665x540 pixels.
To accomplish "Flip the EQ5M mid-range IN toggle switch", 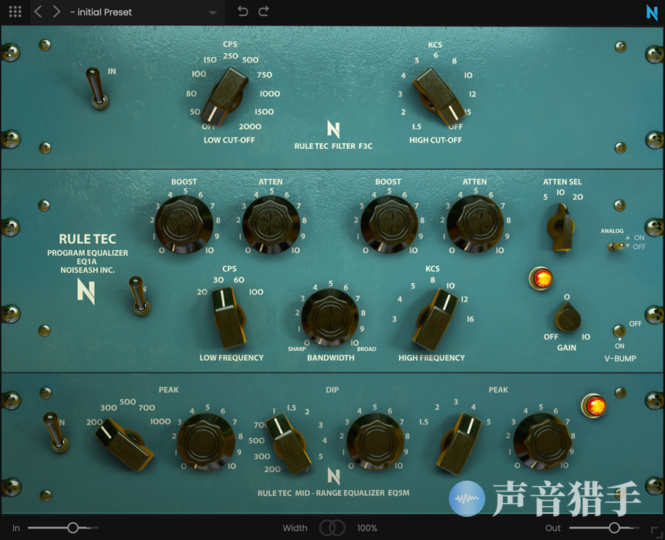I will coord(50,432).
